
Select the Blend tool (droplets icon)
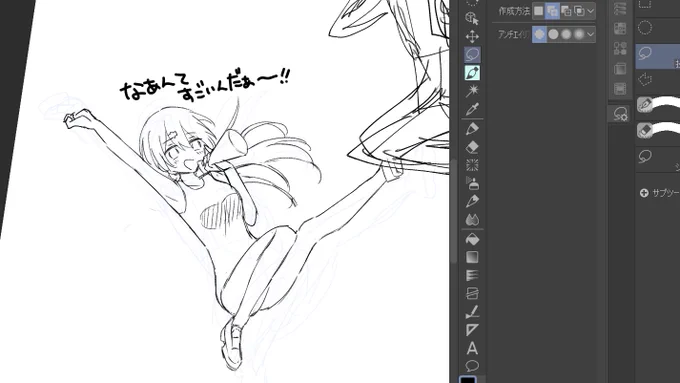point(472,220)
